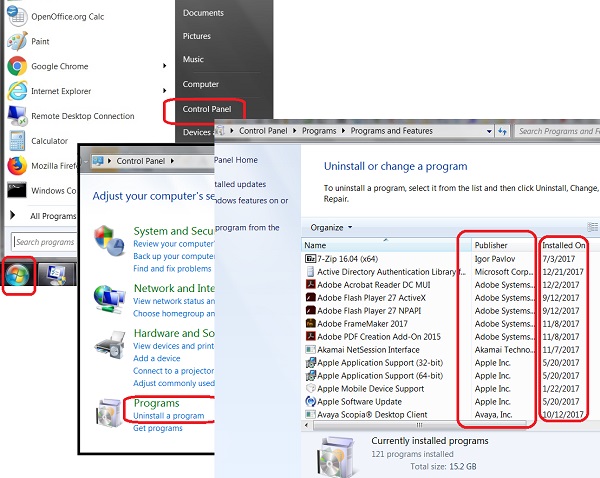Open Music from Start menu
Screen dimensions: 600x478
click(193, 59)
